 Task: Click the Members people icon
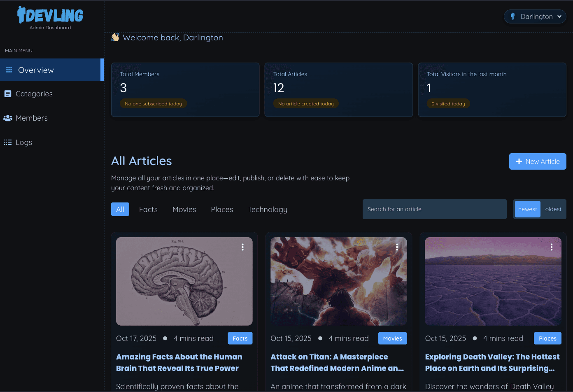coord(8,118)
